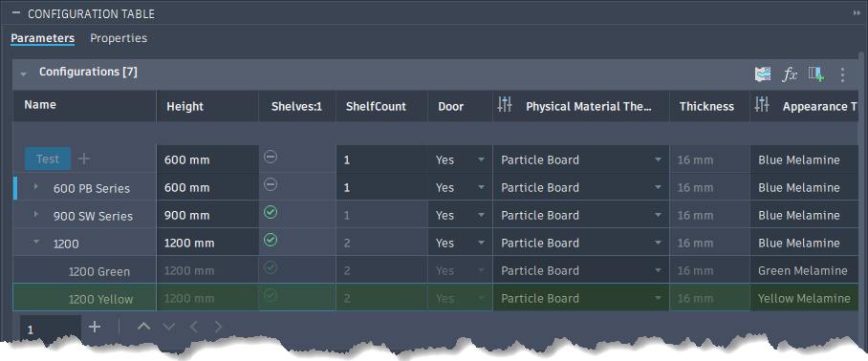Screen dimensions: 868x361
Task: Expand the 900 SW Series row
Action: (36, 214)
